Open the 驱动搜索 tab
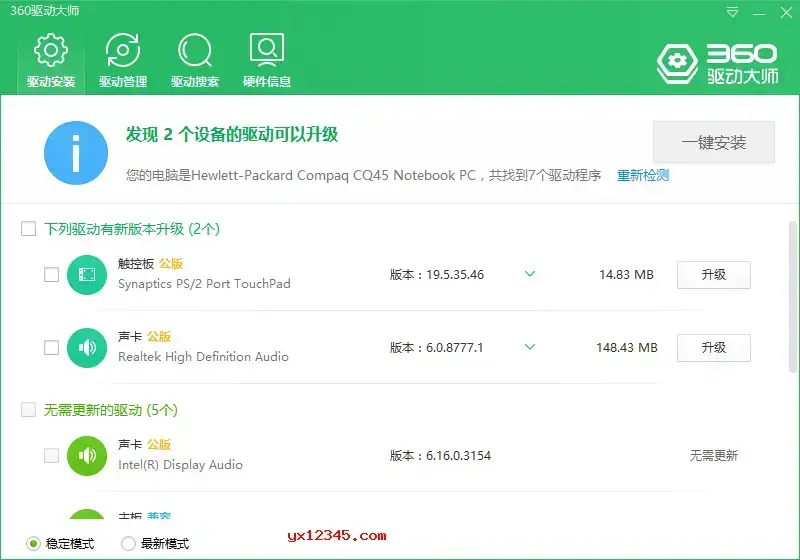The width and height of the screenshot is (800, 560). click(x=195, y=60)
